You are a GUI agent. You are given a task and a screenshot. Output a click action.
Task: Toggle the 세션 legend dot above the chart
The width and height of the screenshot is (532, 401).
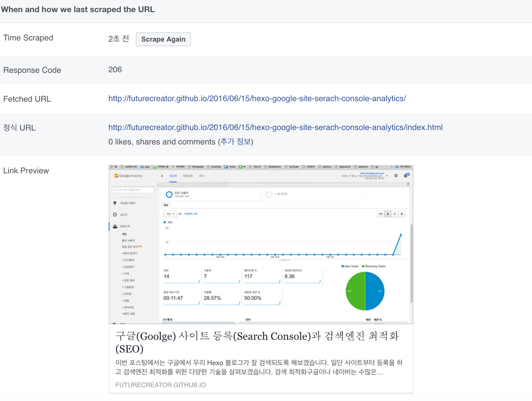pos(165,222)
